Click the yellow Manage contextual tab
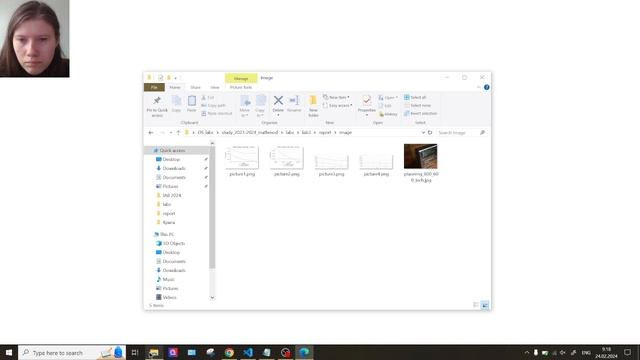 (241, 78)
